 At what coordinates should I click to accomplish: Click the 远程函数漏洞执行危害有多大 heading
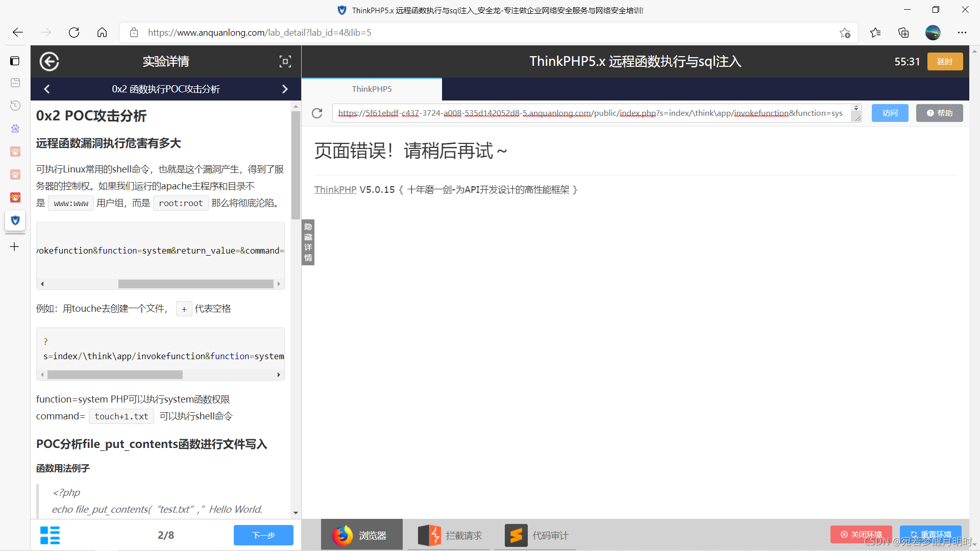click(109, 143)
